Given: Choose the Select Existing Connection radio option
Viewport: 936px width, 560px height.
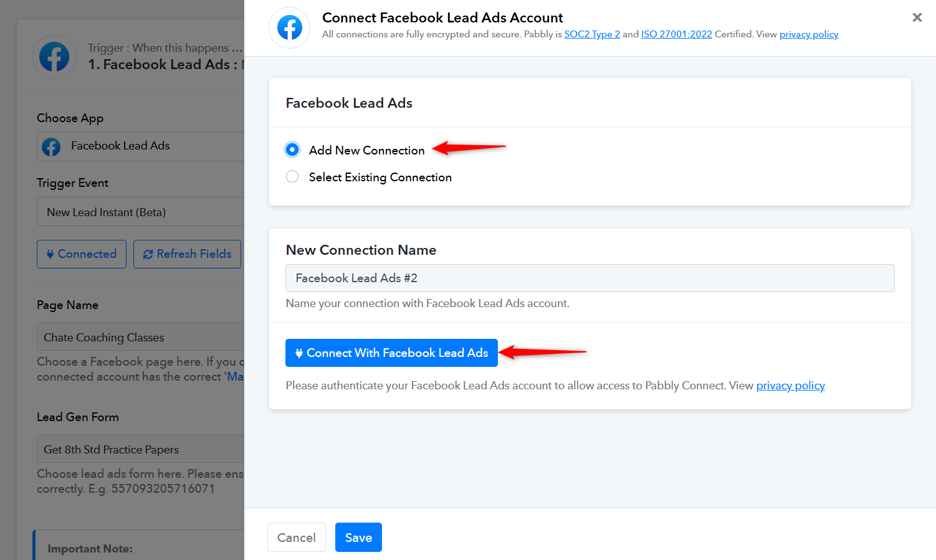Looking at the screenshot, I should coord(292,177).
